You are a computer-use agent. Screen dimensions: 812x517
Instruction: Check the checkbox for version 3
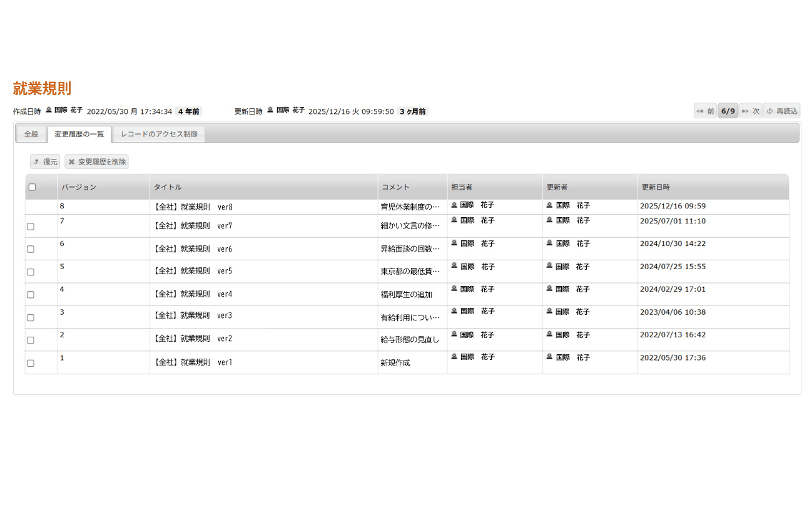[32, 317]
